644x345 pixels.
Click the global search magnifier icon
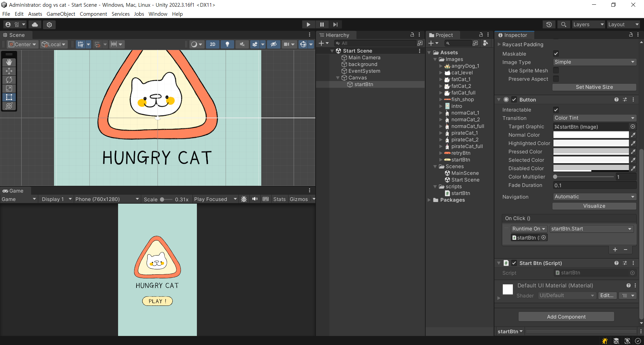[x=564, y=24]
